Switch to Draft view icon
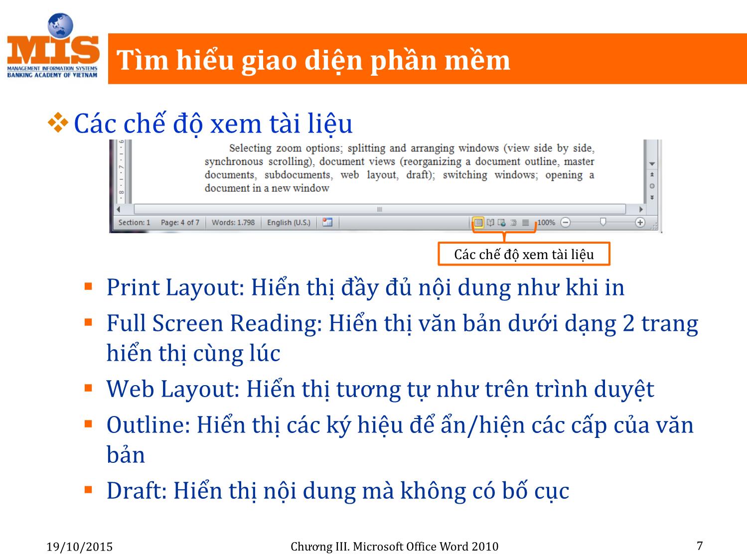Screen dimensions: 747x560 525,223
